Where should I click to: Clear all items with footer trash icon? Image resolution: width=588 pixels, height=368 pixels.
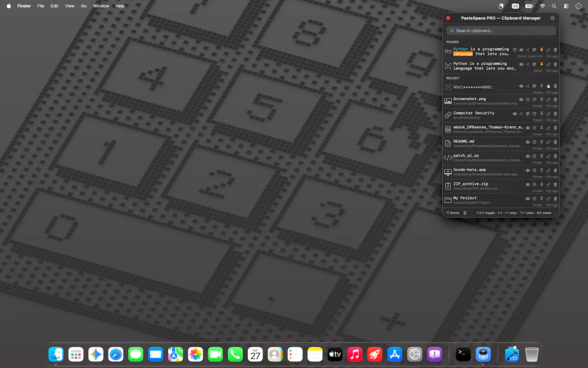(x=465, y=213)
